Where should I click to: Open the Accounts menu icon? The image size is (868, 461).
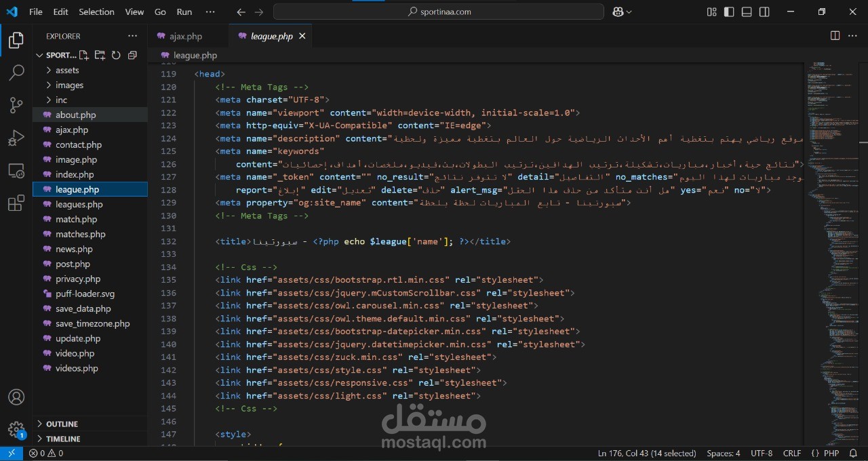(16, 397)
